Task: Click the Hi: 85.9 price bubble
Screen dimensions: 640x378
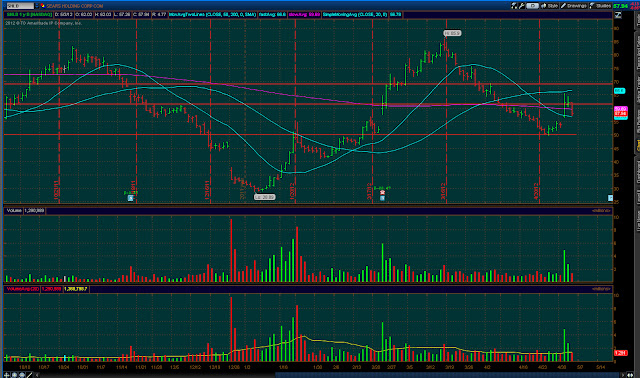Action: coord(452,33)
